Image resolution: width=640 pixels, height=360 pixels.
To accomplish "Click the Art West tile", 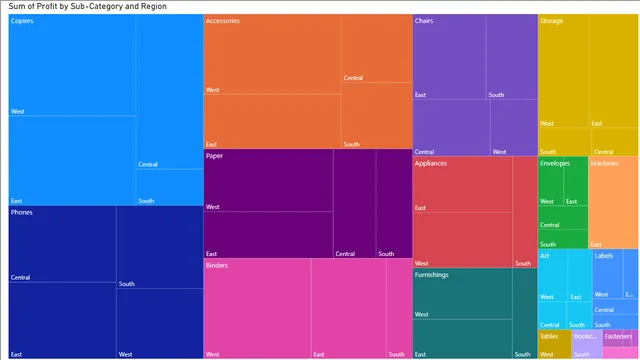I will (x=552, y=276).
